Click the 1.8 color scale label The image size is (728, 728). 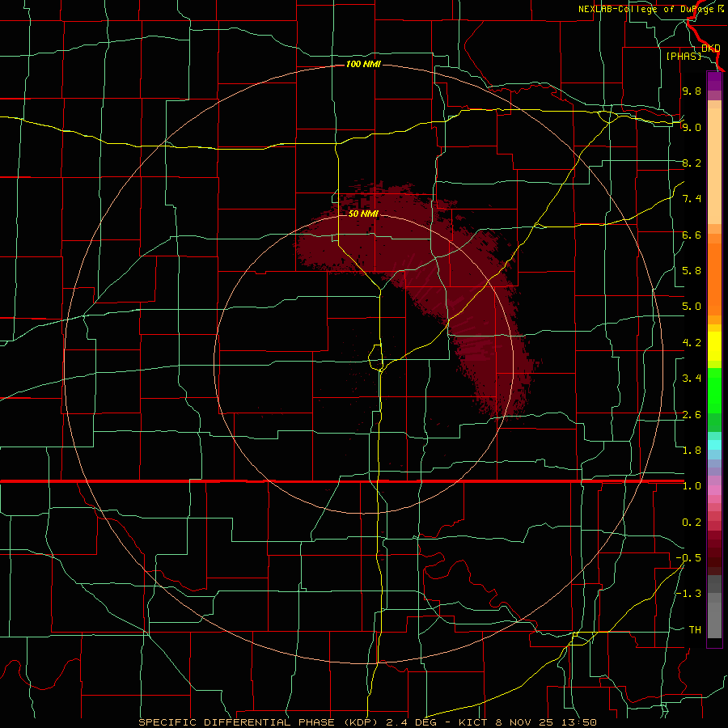point(692,451)
